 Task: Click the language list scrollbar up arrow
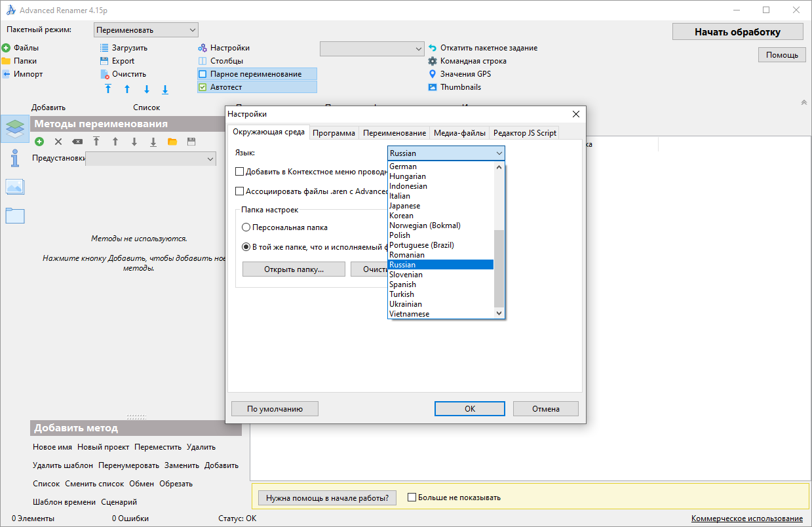(x=499, y=167)
